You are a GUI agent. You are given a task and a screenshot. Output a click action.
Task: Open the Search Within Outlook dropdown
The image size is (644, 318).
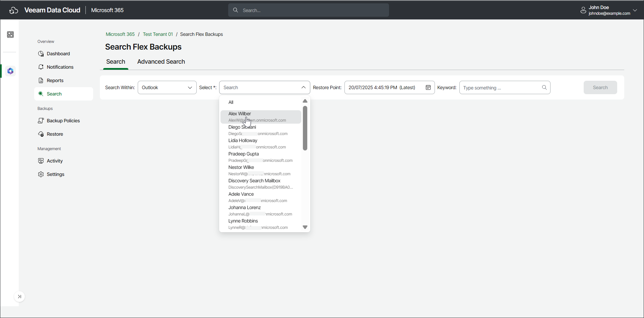167,87
